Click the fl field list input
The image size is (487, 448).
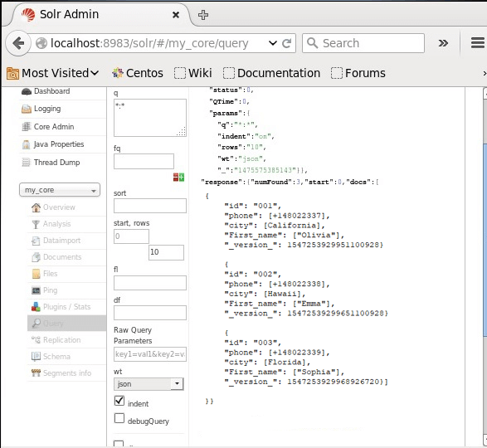pyautogui.click(x=150, y=283)
